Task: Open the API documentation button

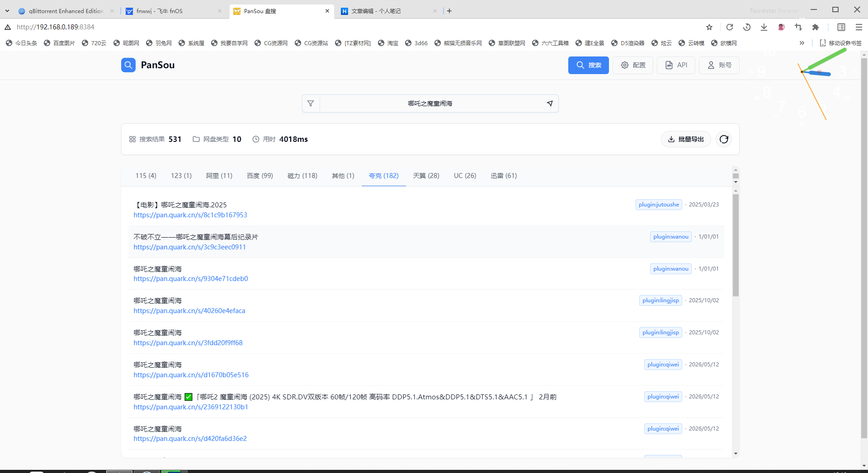Action: 676,65
